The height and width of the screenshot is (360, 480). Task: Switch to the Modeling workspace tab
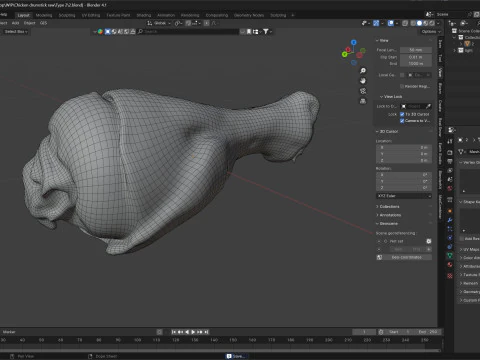pos(44,15)
